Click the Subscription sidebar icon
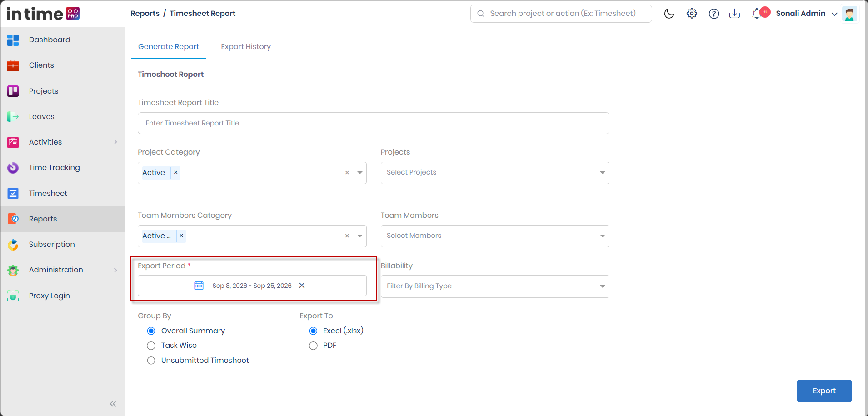 click(13, 245)
